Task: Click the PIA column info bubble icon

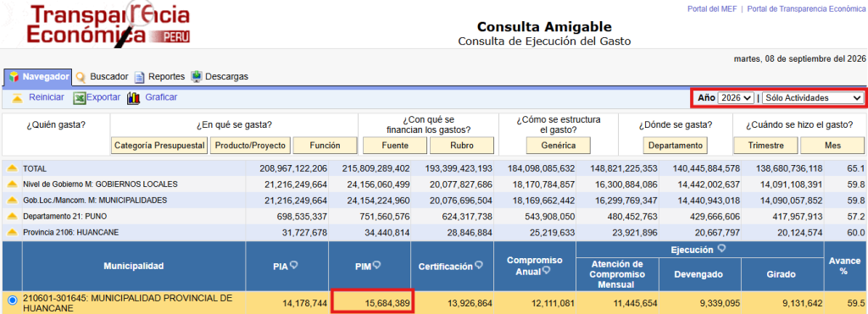Action: click(x=294, y=266)
